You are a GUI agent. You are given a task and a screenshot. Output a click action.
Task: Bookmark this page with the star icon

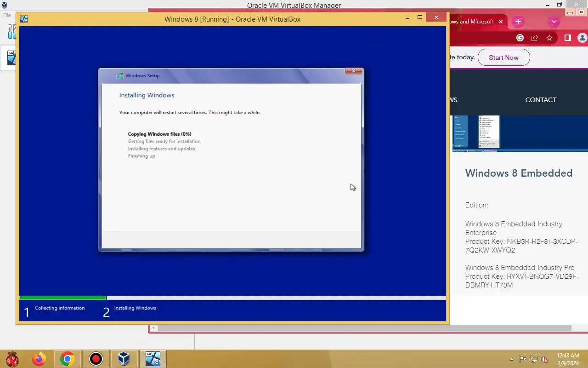click(x=549, y=38)
